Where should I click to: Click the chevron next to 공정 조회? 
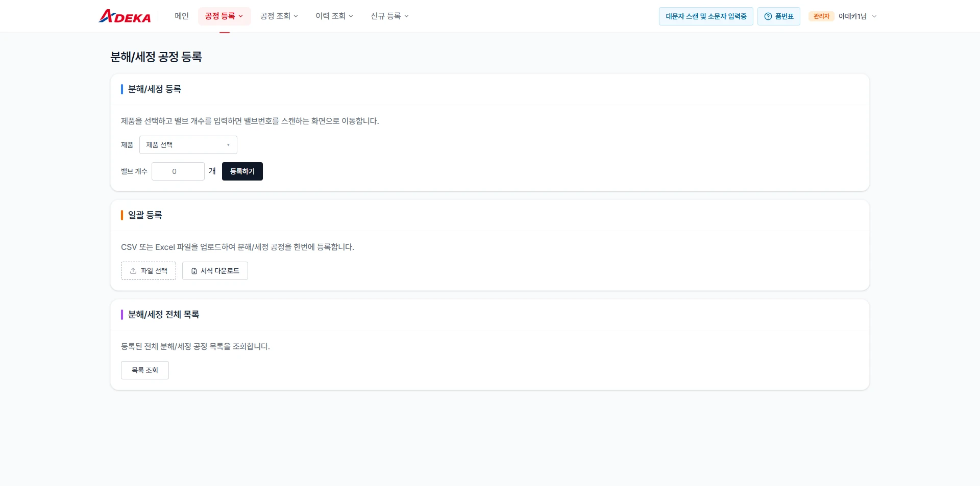coord(296,16)
